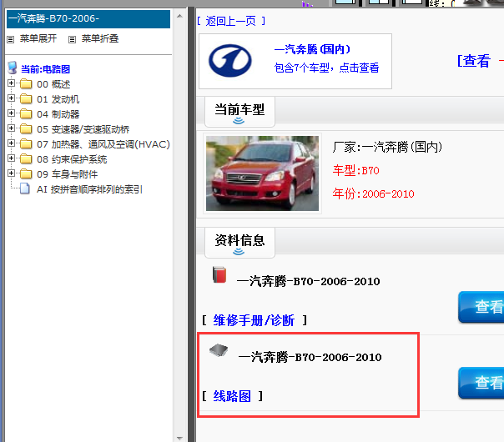Open 08 约束保护系统 tree item
This screenshot has width=504, height=442.
72,159
